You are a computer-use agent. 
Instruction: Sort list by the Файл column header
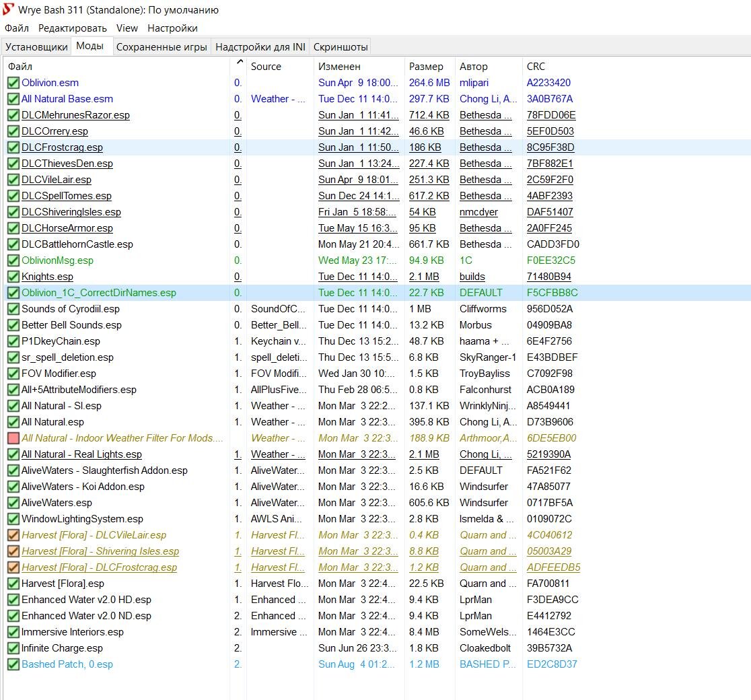click(116, 67)
